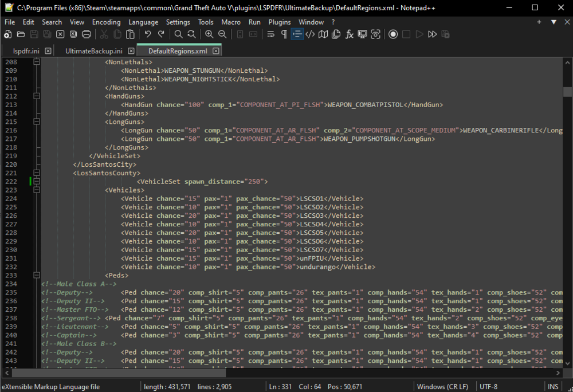Open the Plugins menu
This screenshot has height=392, width=573.
click(280, 22)
